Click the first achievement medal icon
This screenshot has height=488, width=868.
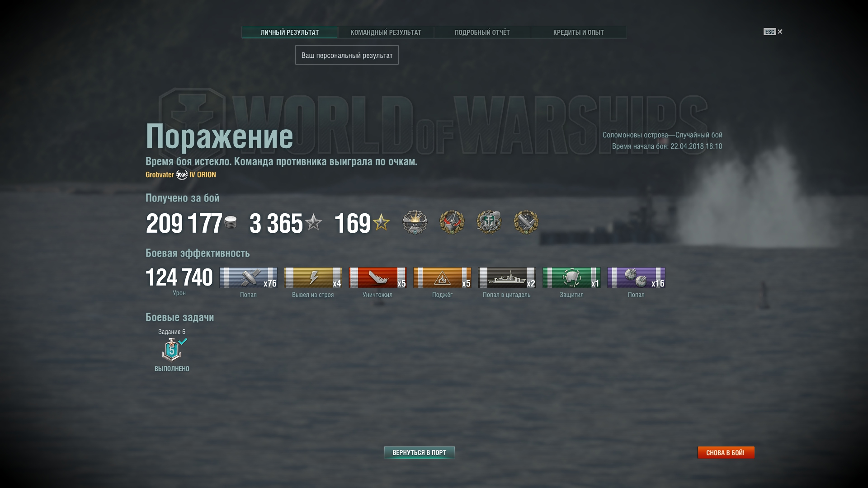click(415, 222)
